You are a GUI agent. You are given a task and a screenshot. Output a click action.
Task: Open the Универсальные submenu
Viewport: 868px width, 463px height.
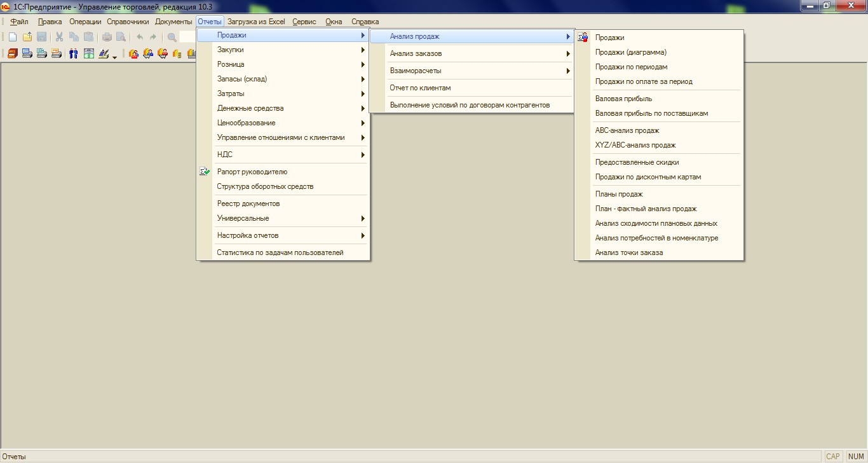coord(283,218)
